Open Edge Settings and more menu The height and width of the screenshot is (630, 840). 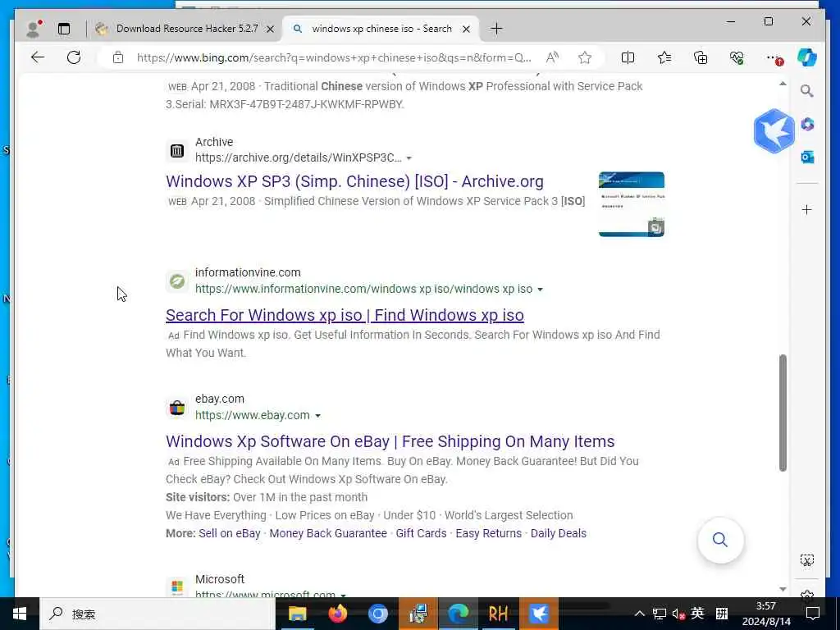(773, 57)
